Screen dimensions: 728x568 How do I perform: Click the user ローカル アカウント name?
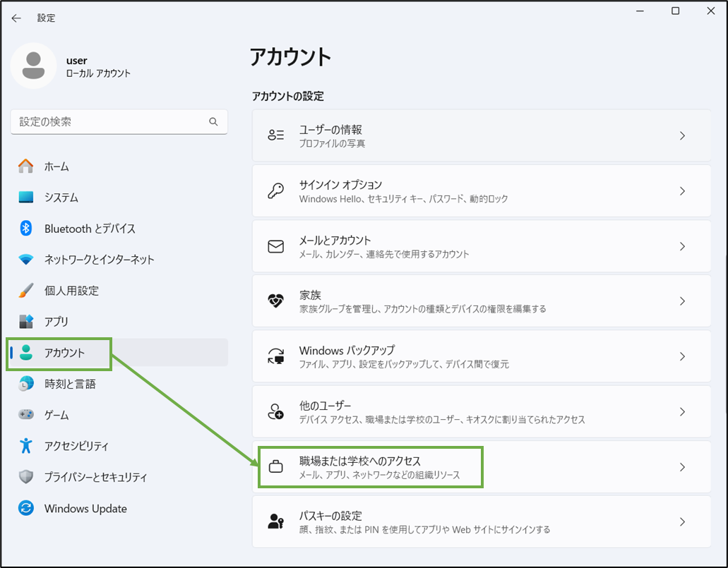pos(98,66)
